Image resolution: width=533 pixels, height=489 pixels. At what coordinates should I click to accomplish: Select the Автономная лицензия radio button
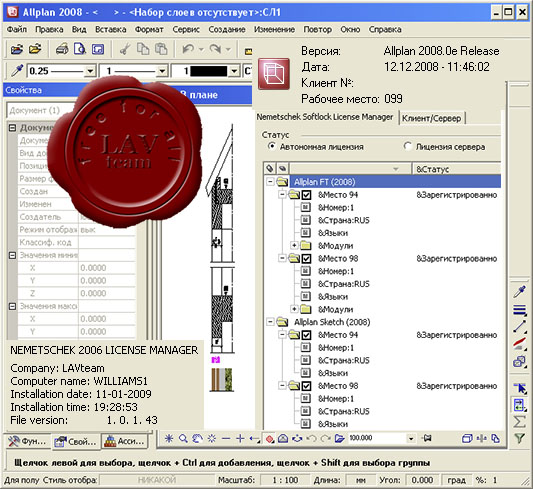tap(272, 146)
